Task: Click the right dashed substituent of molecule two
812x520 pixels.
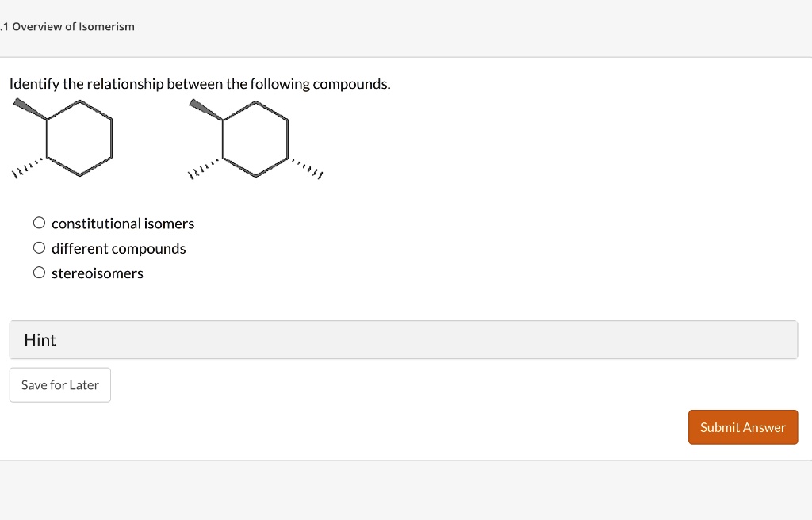Action: [x=311, y=170]
